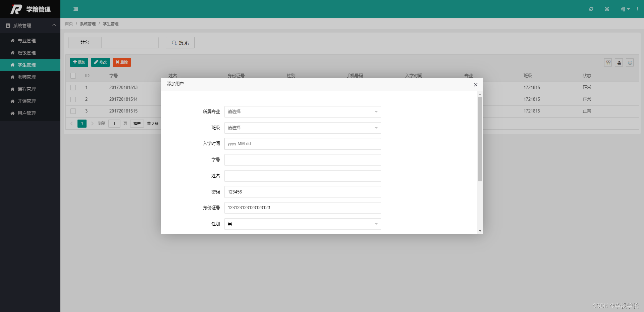Viewport: 644px width, 312px height.
Task: Click the page number jump input
Action: [x=114, y=124]
